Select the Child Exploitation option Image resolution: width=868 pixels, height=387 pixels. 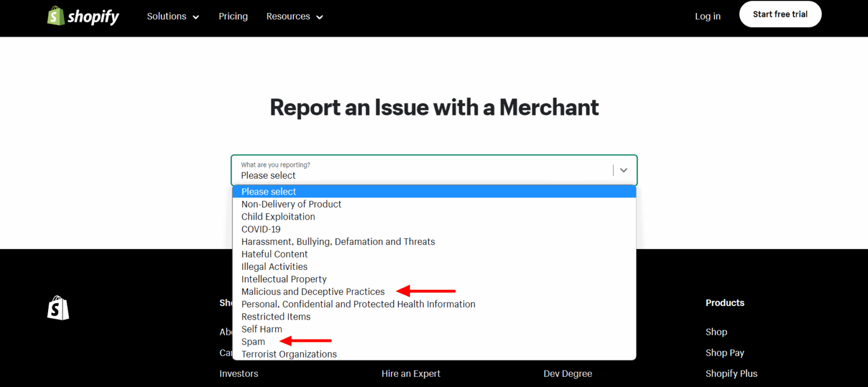pyautogui.click(x=278, y=216)
